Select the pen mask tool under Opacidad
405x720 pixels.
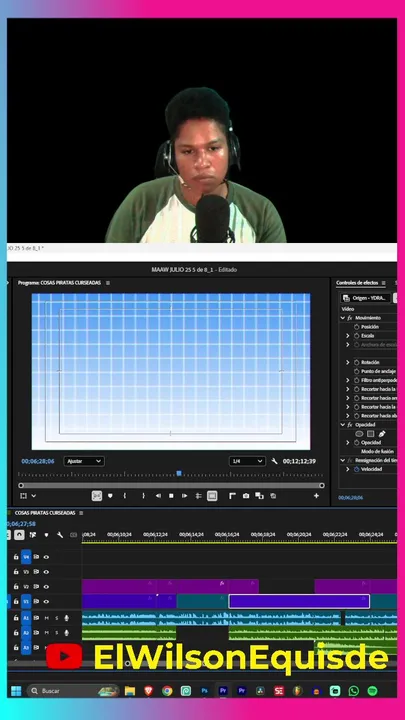[382, 433]
